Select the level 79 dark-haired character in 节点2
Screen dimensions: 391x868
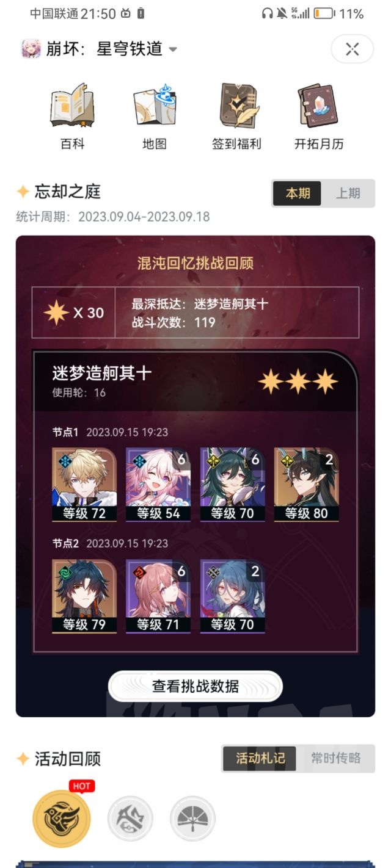click(84, 596)
